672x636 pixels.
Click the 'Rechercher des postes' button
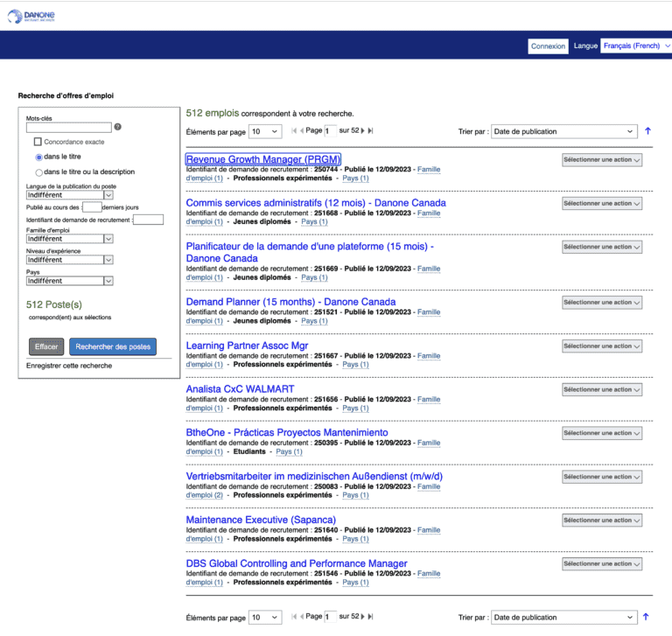tap(113, 347)
